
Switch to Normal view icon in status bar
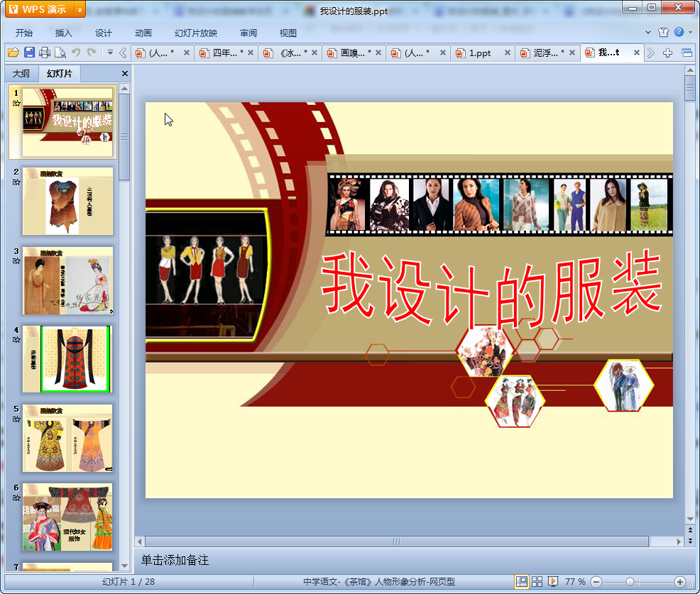(521, 581)
